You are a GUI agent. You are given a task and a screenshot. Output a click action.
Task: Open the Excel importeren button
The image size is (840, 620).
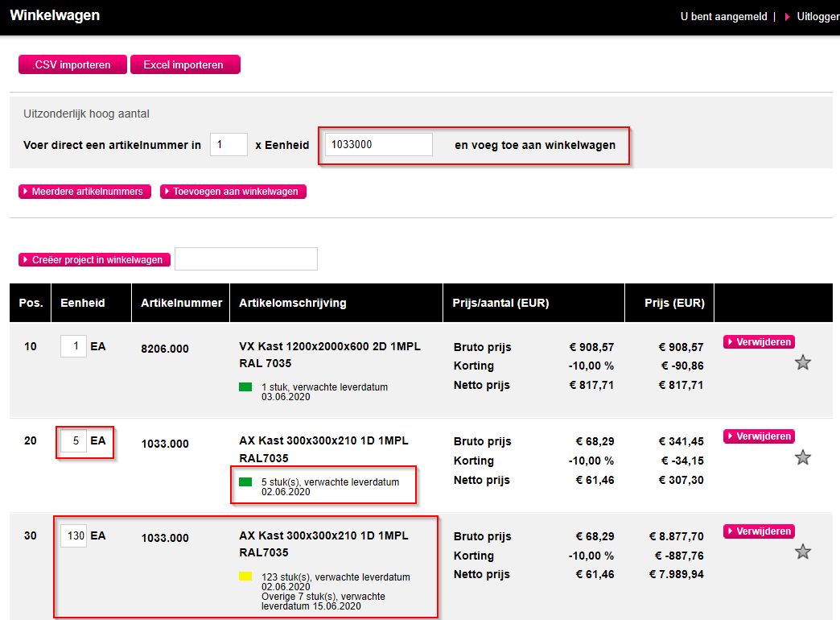(185, 64)
